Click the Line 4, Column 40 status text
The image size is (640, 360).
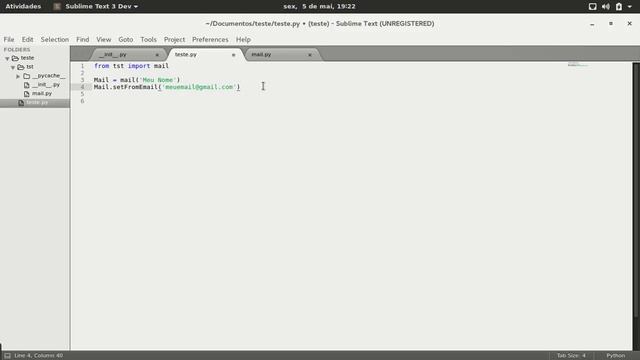pos(38,356)
